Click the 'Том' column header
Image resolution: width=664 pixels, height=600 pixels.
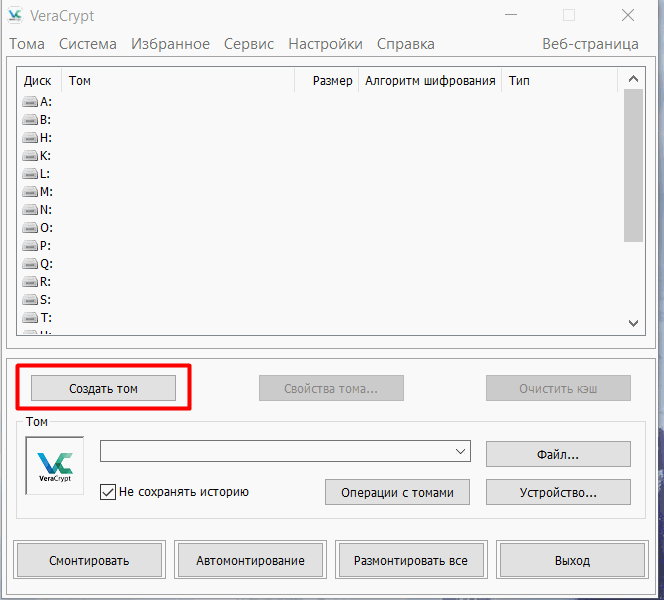pos(178,81)
